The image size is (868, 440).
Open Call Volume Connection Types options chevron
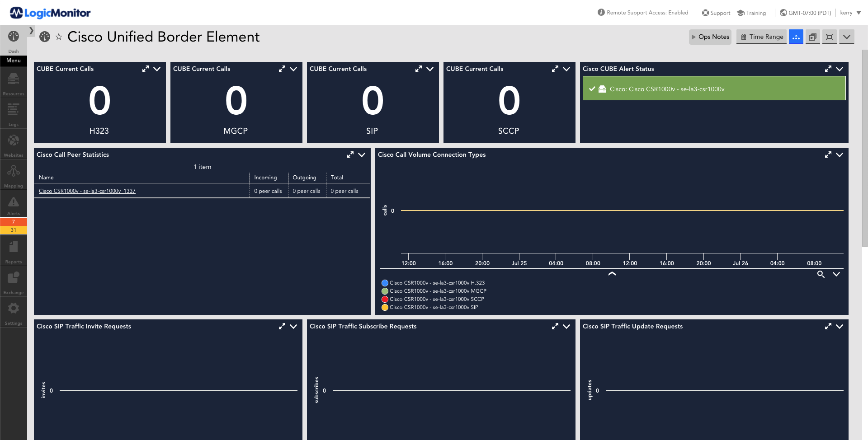click(x=840, y=154)
